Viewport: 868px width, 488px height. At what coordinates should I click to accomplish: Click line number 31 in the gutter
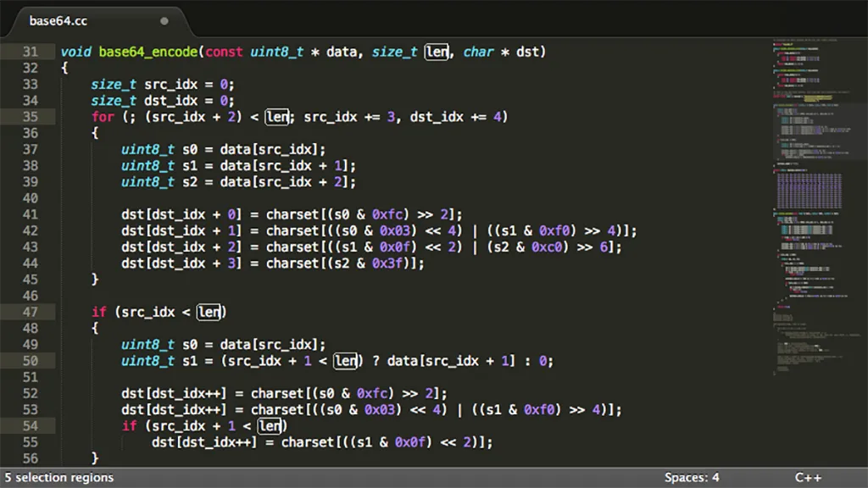pyautogui.click(x=30, y=52)
